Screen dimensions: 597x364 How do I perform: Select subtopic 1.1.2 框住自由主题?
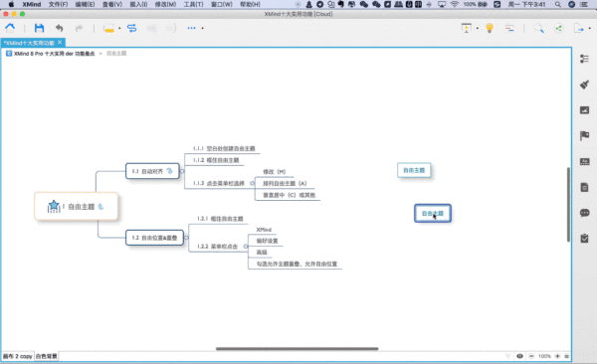pos(216,160)
